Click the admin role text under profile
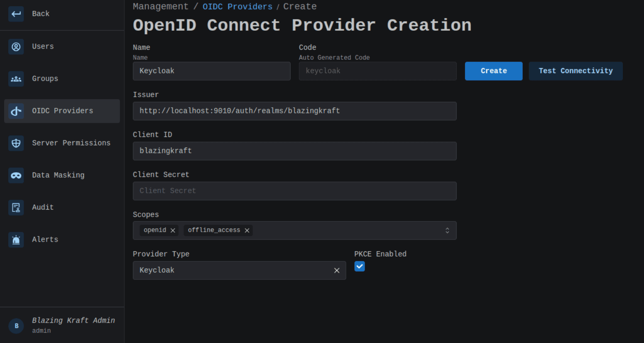 coord(42,331)
